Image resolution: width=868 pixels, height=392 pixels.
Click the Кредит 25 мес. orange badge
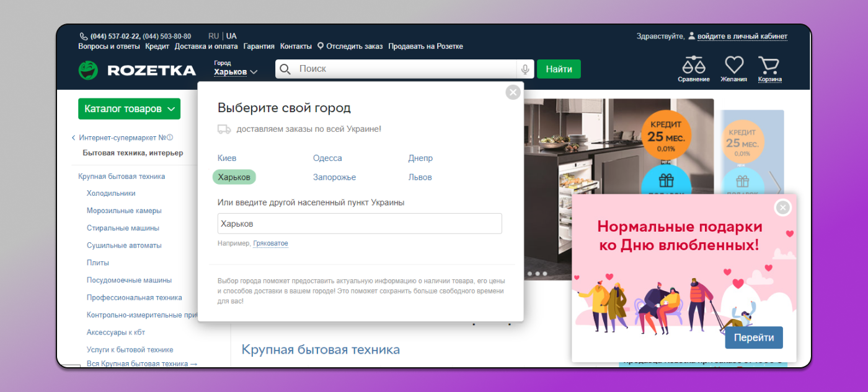pos(665,136)
